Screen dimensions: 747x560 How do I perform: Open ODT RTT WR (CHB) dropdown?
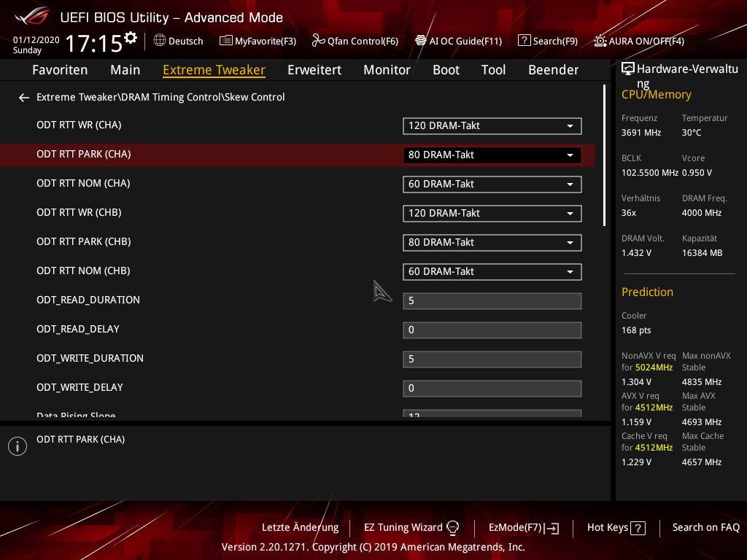[492, 214]
